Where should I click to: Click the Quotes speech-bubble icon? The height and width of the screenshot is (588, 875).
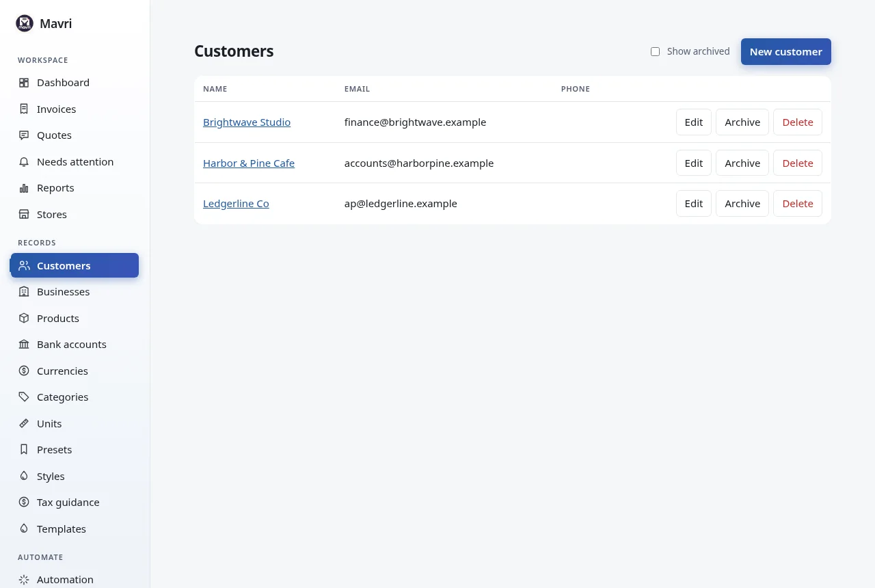(x=24, y=135)
